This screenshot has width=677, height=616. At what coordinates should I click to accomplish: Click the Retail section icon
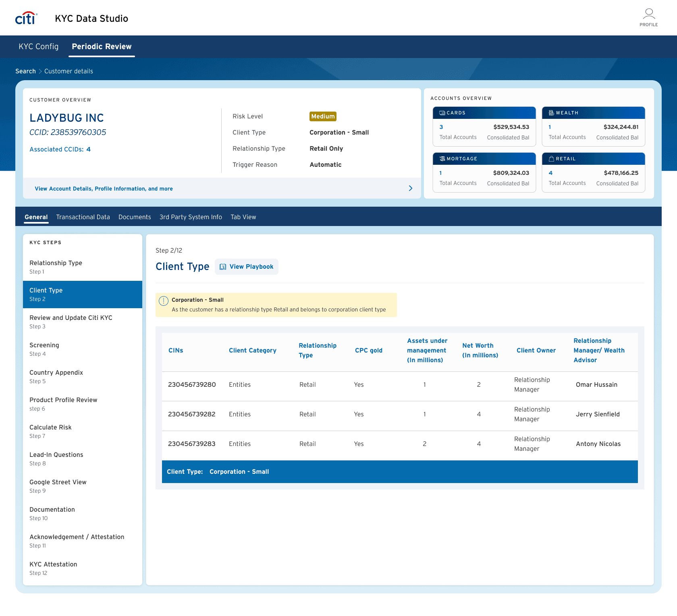[x=551, y=159]
